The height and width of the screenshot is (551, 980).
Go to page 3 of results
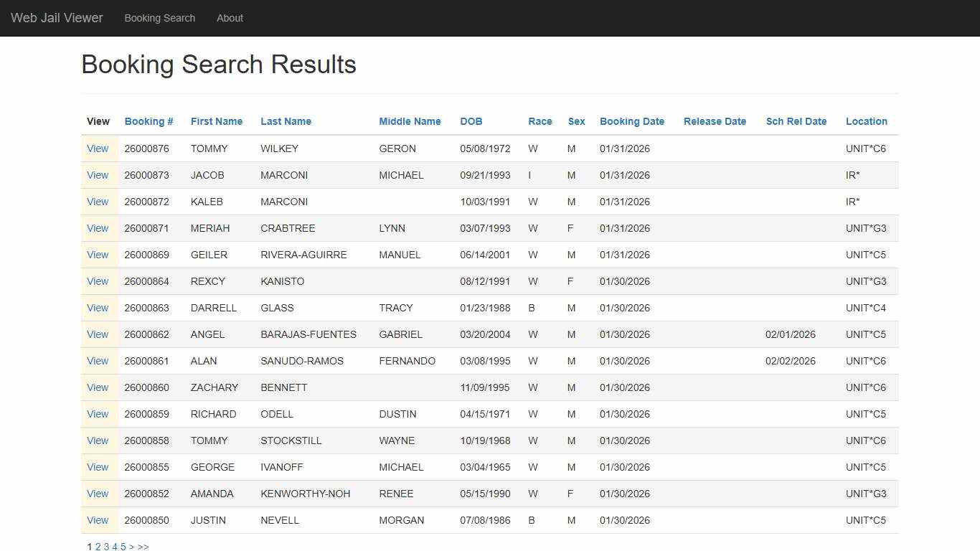pyautogui.click(x=106, y=546)
